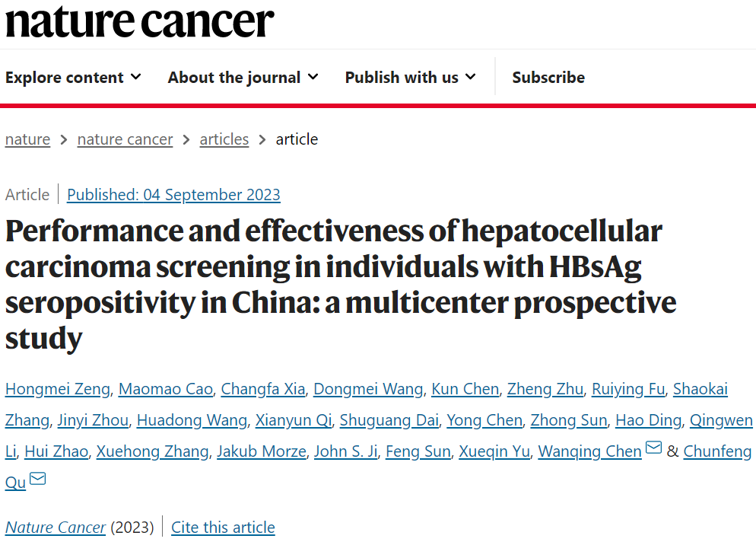The height and width of the screenshot is (542, 756).
Task: Expand the Publish with us dropdown
Action: click(410, 78)
